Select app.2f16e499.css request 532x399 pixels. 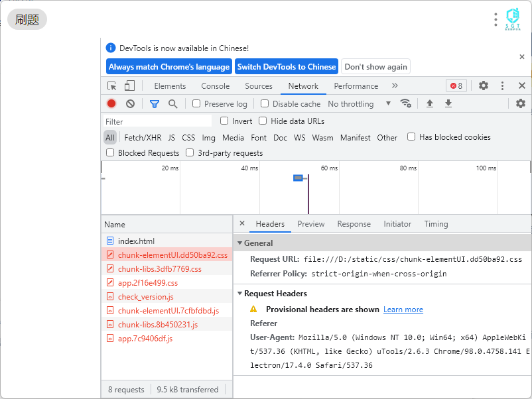166,282
